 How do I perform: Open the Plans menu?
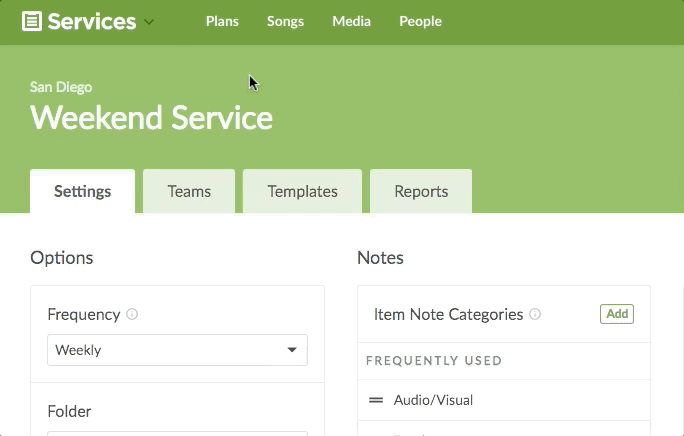coord(222,21)
